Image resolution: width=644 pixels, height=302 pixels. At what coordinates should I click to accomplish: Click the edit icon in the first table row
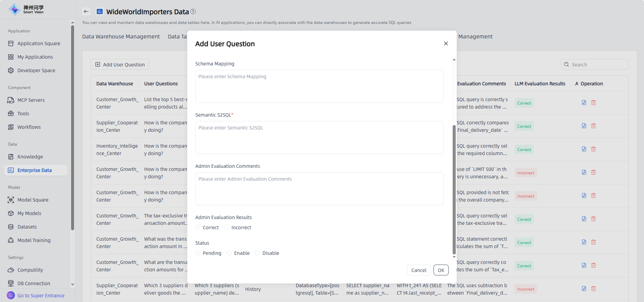point(584,102)
